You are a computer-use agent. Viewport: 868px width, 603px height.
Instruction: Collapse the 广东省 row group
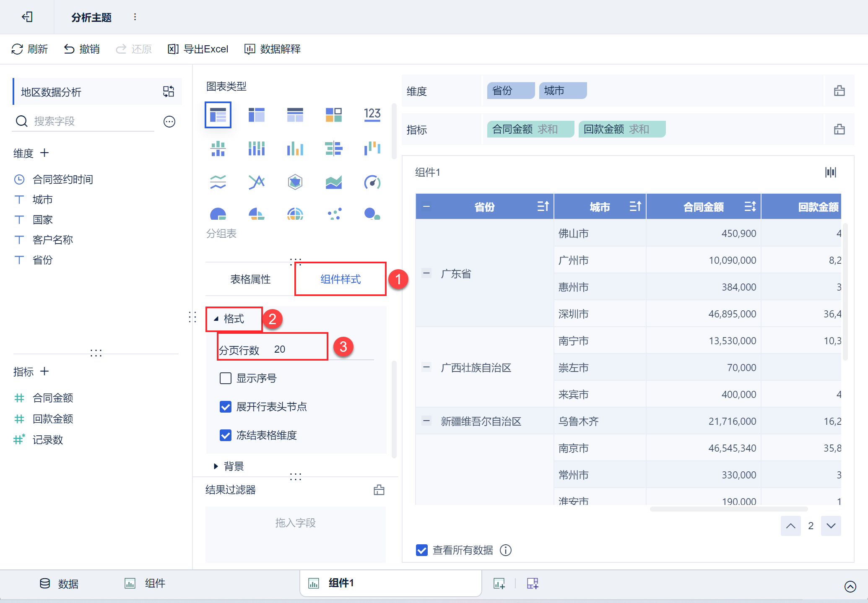point(426,273)
